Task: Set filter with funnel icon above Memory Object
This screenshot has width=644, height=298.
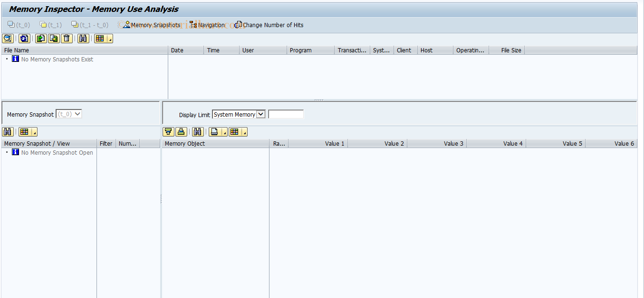Action: pyautogui.click(x=168, y=132)
